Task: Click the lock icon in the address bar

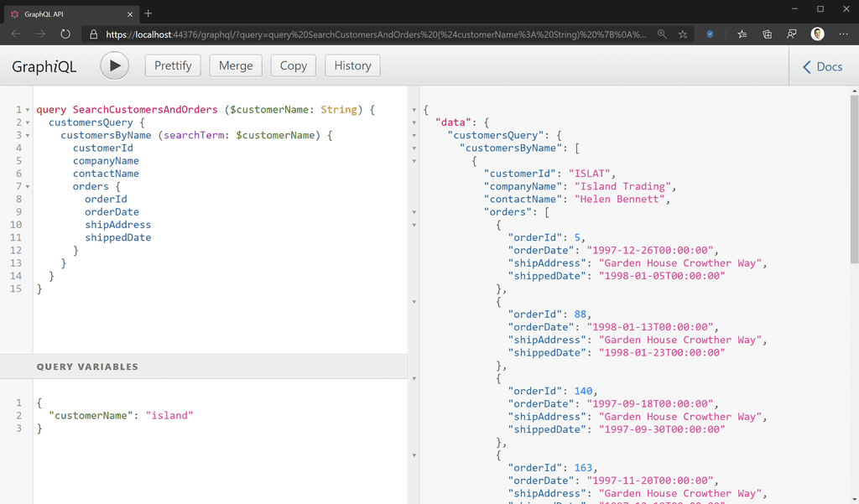Action: point(92,34)
